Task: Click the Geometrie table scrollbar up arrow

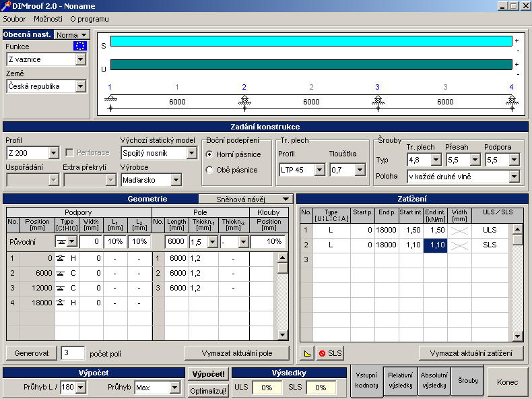Action: 282,257
